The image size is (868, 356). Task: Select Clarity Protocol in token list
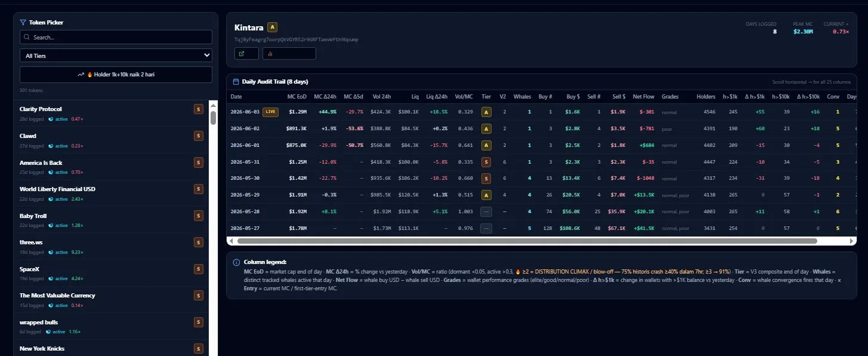coord(111,113)
